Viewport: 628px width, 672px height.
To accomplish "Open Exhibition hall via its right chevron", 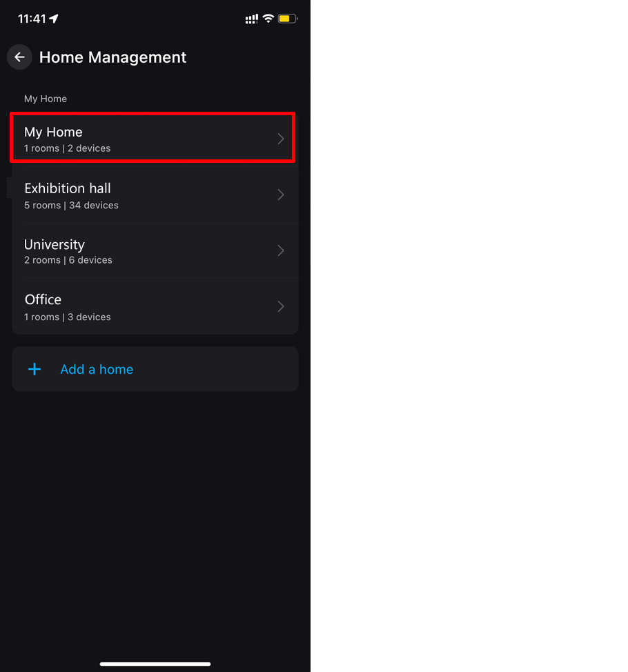I will 280,195.
